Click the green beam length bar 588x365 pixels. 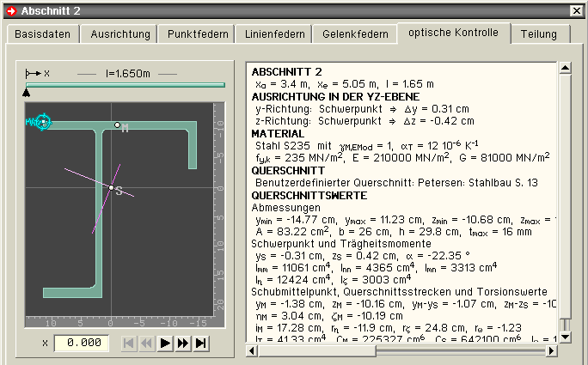(x=126, y=84)
